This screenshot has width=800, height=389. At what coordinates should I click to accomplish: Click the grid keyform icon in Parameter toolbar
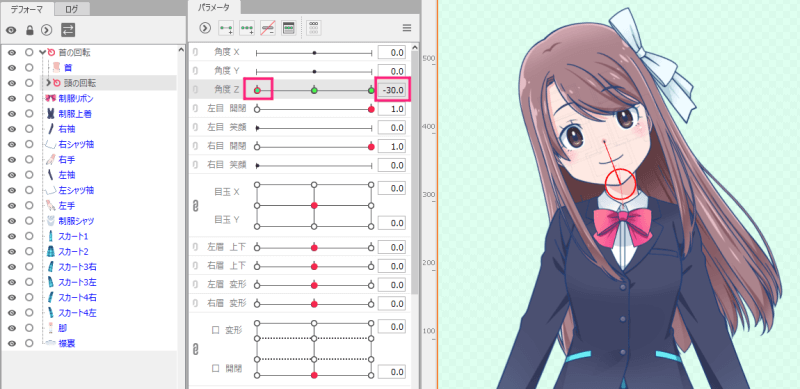[x=314, y=28]
